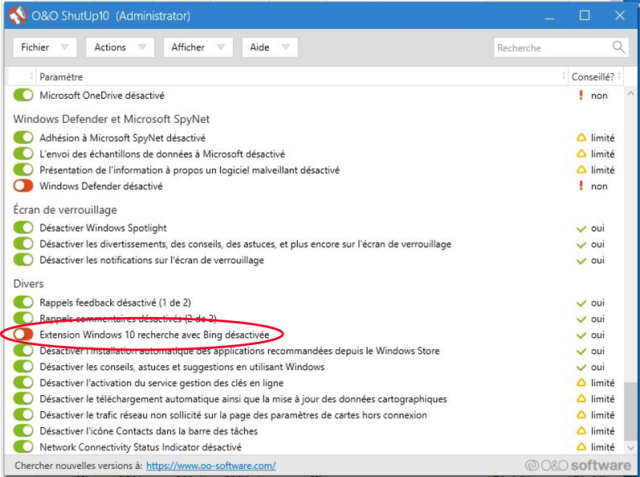Image resolution: width=640 pixels, height=477 pixels.
Task: Open the Aide menu
Action: (267, 47)
